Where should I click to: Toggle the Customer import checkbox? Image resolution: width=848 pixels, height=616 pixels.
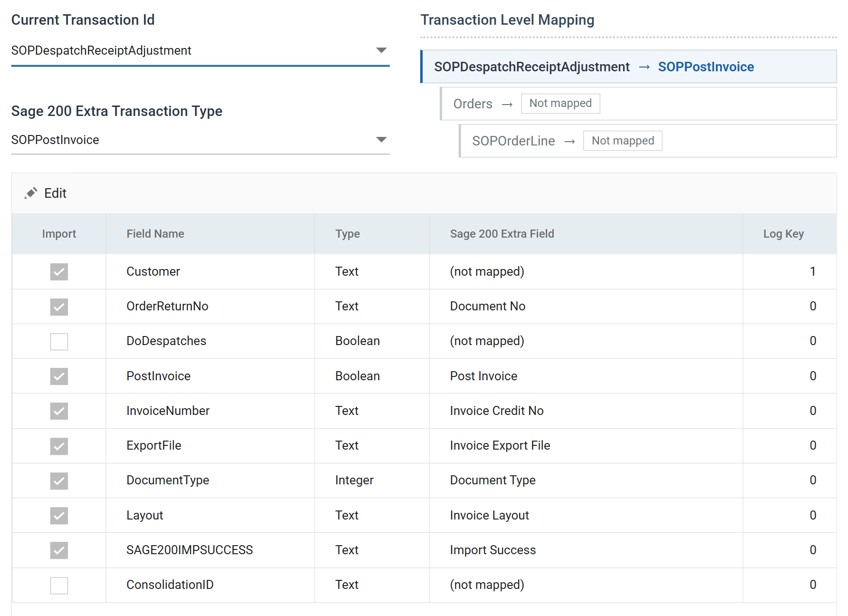pos(59,272)
